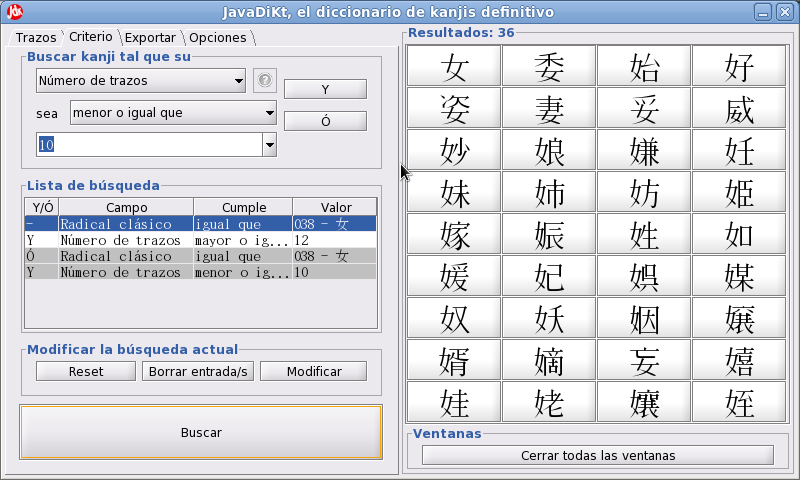Open the kanji 娯 result
800x480 pixels.
(x=644, y=276)
